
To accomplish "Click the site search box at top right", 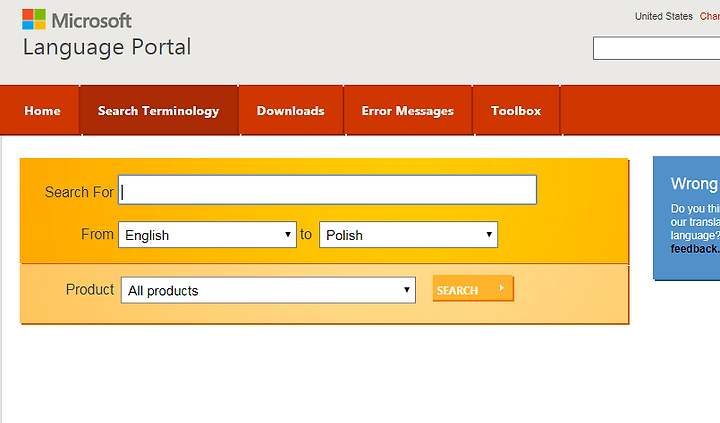I will pos(656,48).
